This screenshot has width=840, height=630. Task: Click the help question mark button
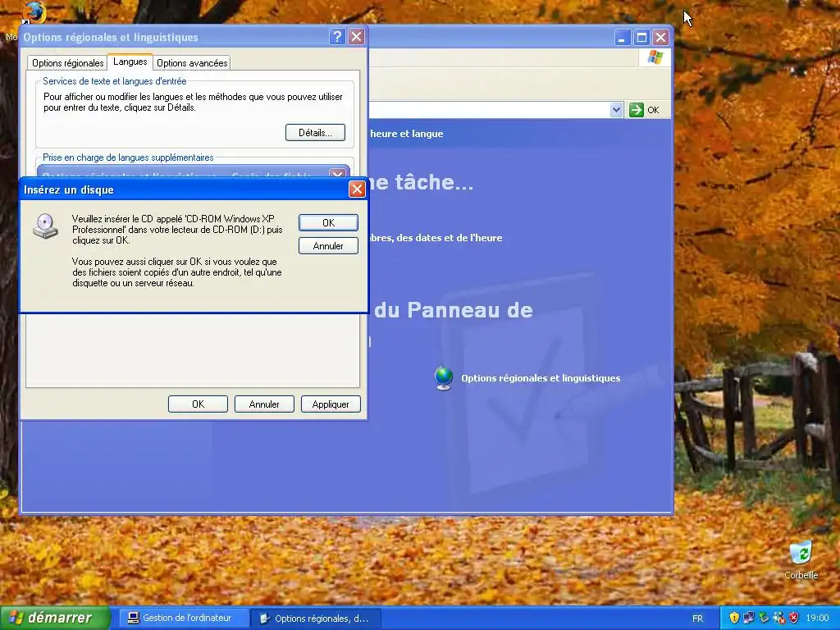(337, 37)
